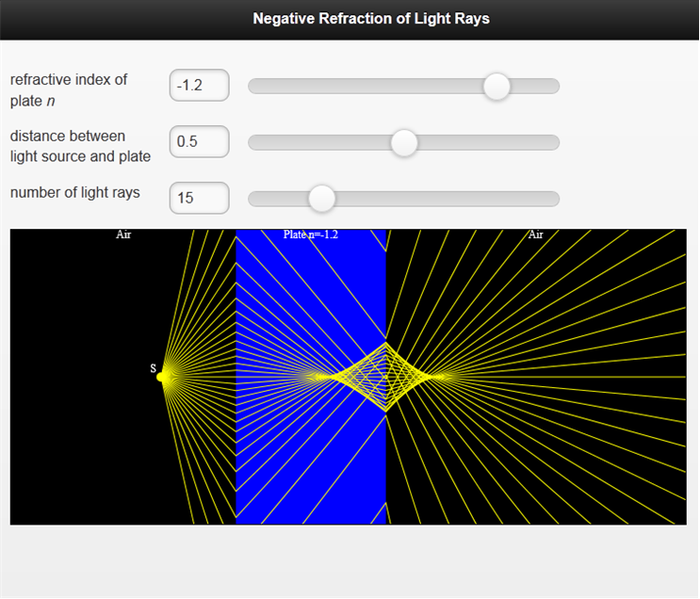Click the "Negative Refraction of Light Rays" title
The width and height of the screenshot is (700, 599).
pos(371,19)
